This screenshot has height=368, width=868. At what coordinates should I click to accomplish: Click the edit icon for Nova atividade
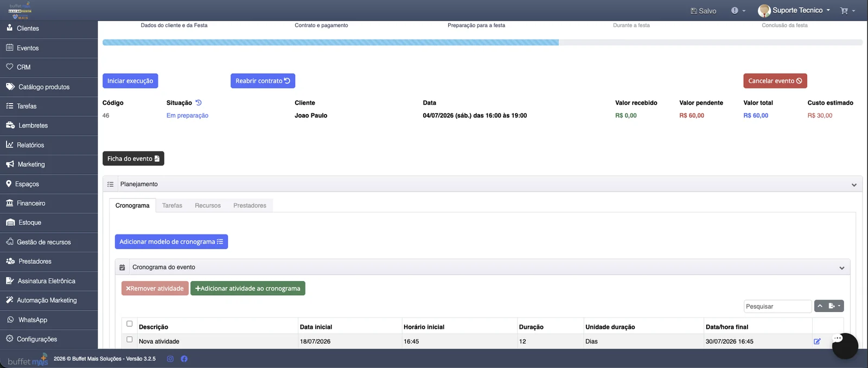pyautogui.click(x=817, y=341)
